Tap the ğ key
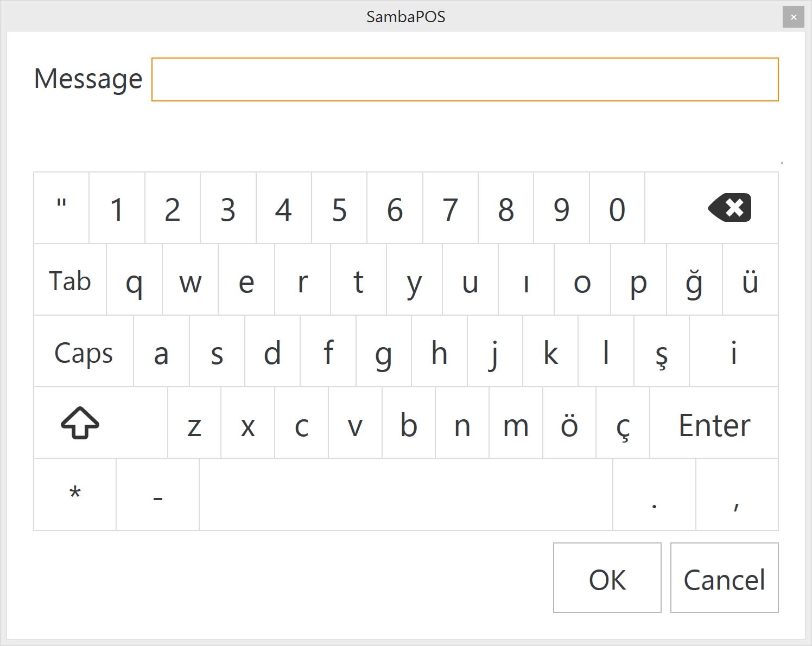 695,279
